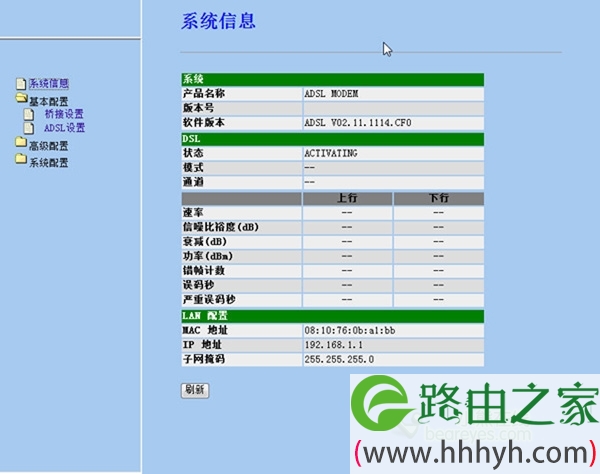Image resolution: width=600 pixels, height=474 pixels.
Task: Click the folder icon beside 高级配置
Action: [21, 142]
